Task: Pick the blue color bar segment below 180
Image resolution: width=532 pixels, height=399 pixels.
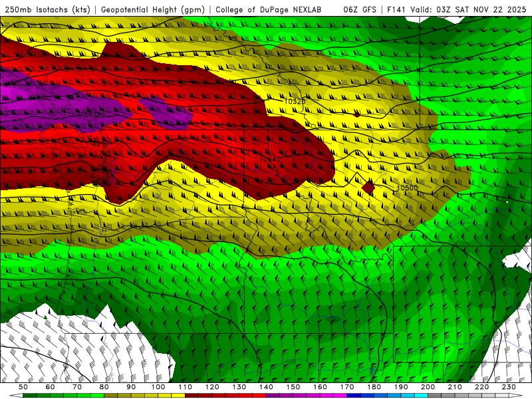Action: [381, 396]
